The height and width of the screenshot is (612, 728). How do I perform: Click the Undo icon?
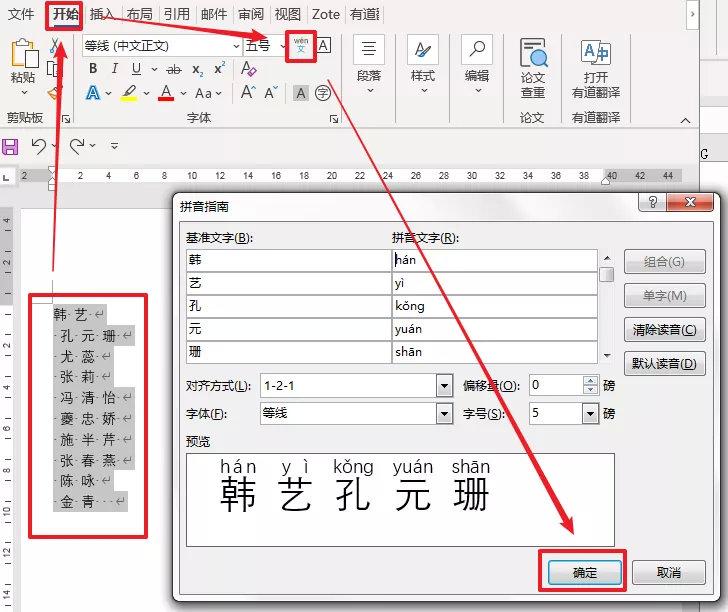[x=39, y=147]
